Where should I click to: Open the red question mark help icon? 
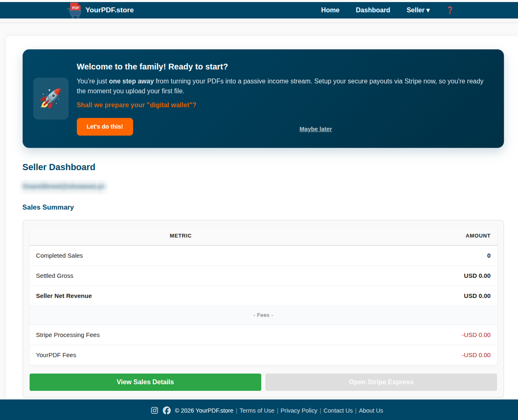pos(450,10)
